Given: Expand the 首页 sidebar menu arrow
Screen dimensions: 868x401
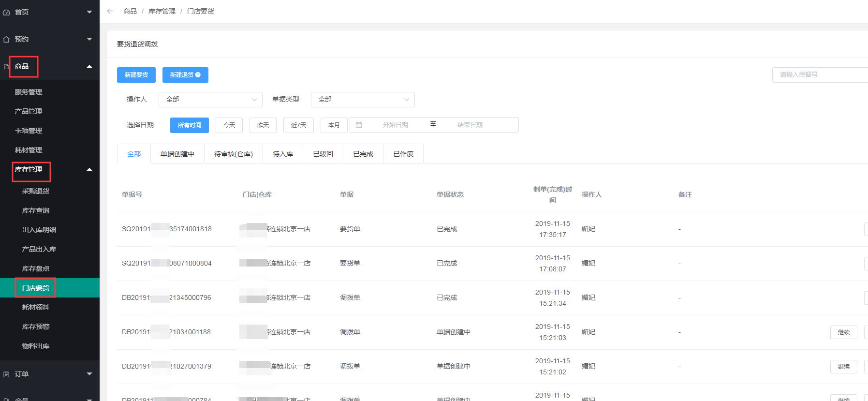Looking at the screenshot, I should (x=89, y=12).
